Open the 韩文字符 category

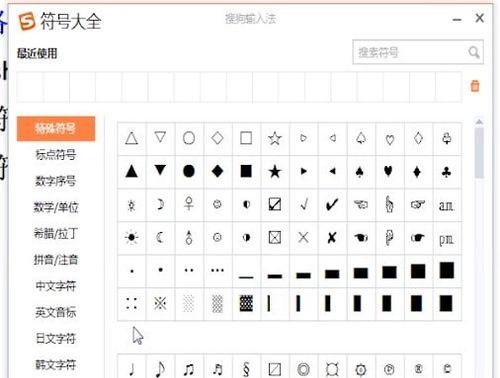point(56,365)
